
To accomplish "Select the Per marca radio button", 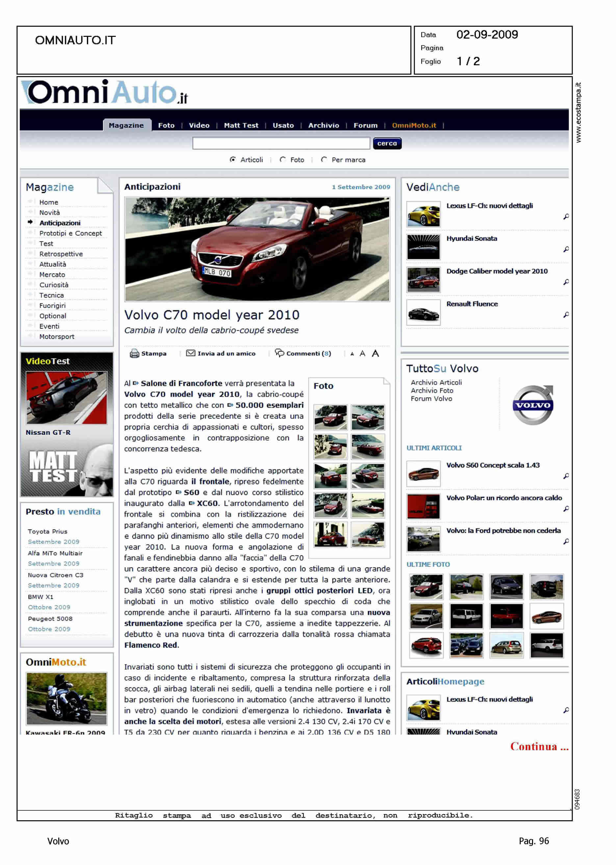I will pos(323,160).
